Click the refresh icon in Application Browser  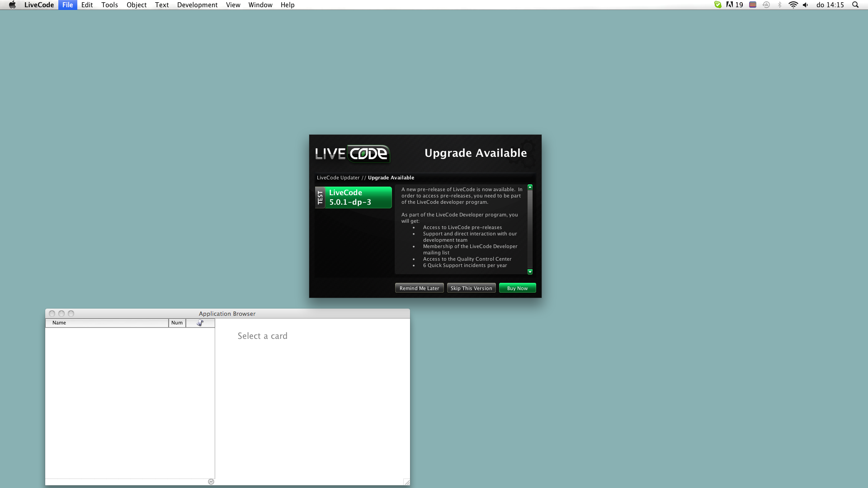(x=211, y=482)
